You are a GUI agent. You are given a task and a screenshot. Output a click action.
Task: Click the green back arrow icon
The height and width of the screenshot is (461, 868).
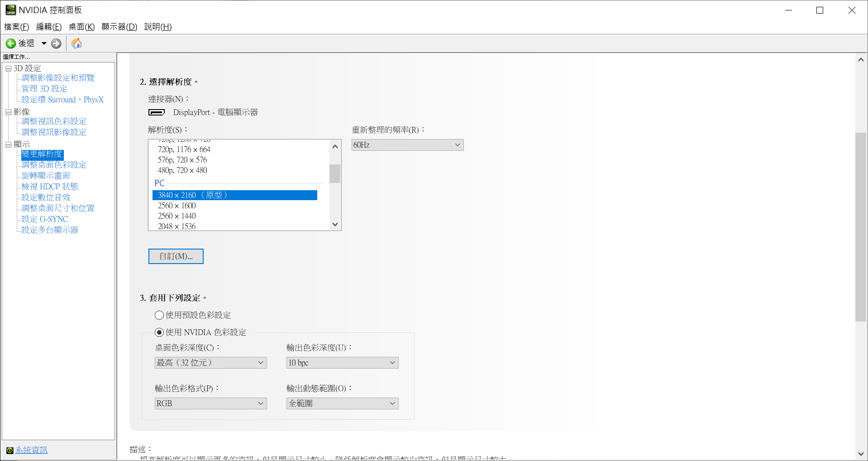click(x=11, y=43)
